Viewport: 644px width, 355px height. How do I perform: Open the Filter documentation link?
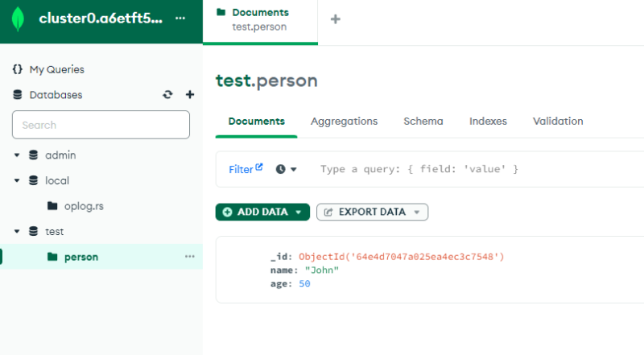point(246,169)
